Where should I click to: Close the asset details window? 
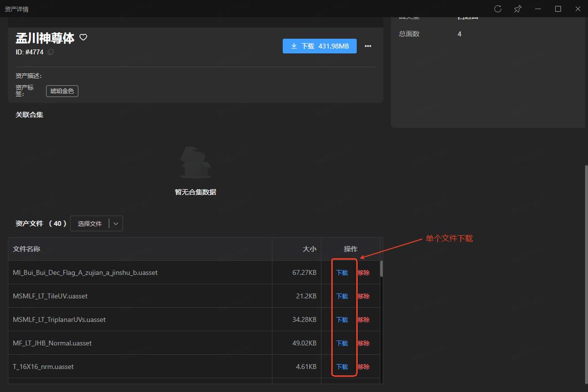[578, 9]
